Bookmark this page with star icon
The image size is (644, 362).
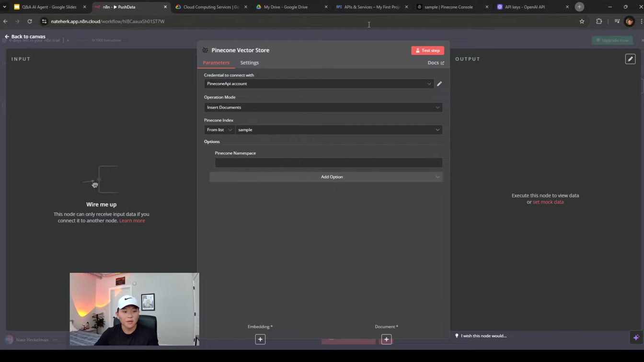click(582, 22)
